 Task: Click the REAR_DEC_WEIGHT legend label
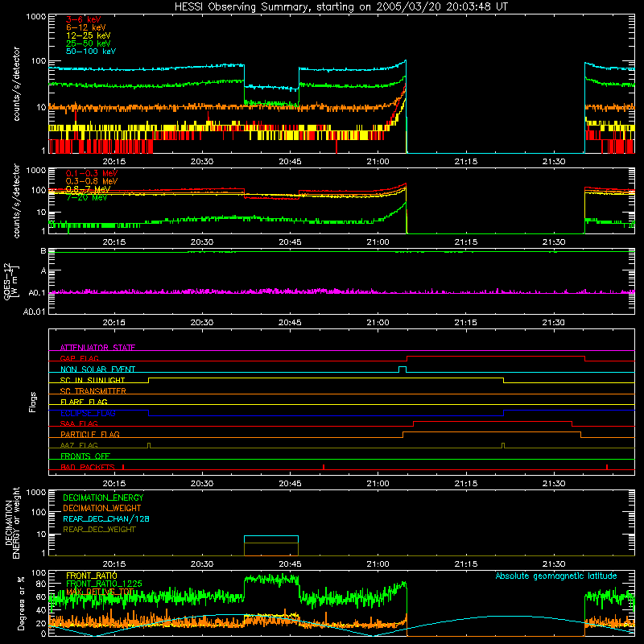click(99, 530)
